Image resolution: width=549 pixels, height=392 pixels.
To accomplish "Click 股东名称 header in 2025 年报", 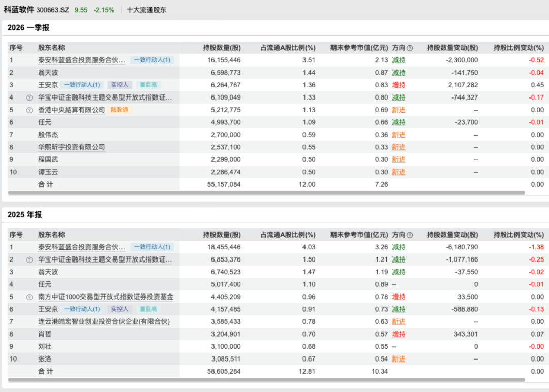I will (x=51, y=235).
